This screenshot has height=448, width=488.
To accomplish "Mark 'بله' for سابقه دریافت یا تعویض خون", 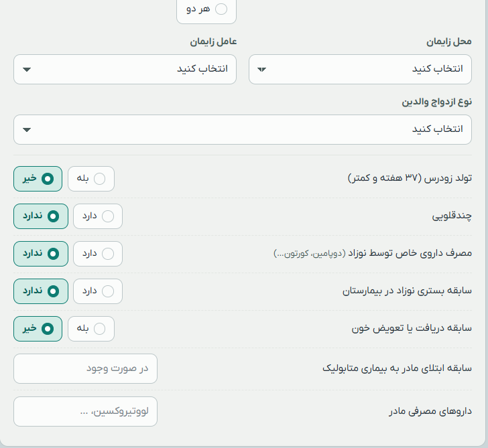I will (x=91, y=329).
